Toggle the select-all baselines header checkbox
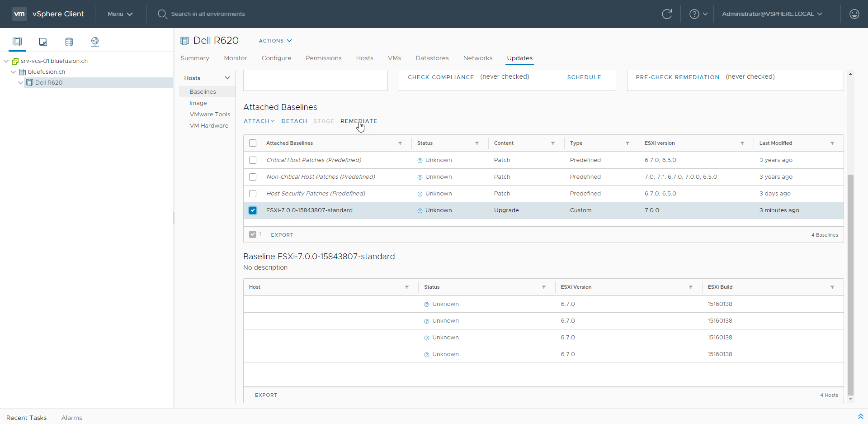The width and height of the screenshot is (868, 424). coord(253,143)
